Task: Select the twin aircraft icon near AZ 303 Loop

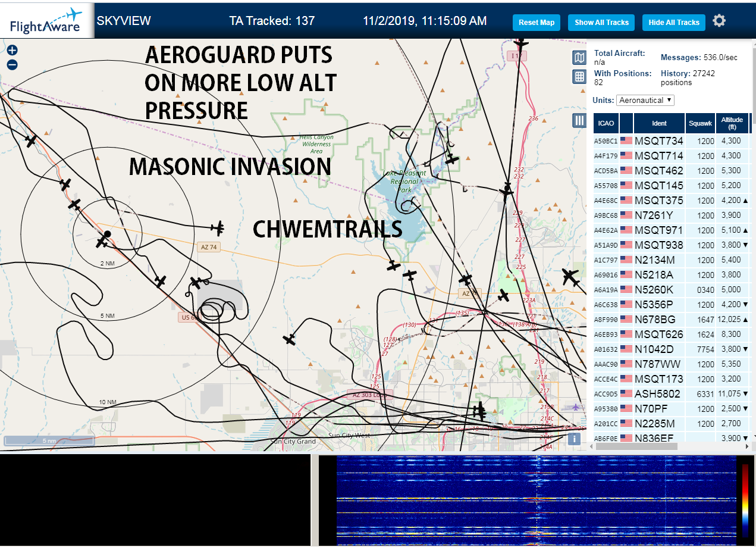Action: pos(479,411)
